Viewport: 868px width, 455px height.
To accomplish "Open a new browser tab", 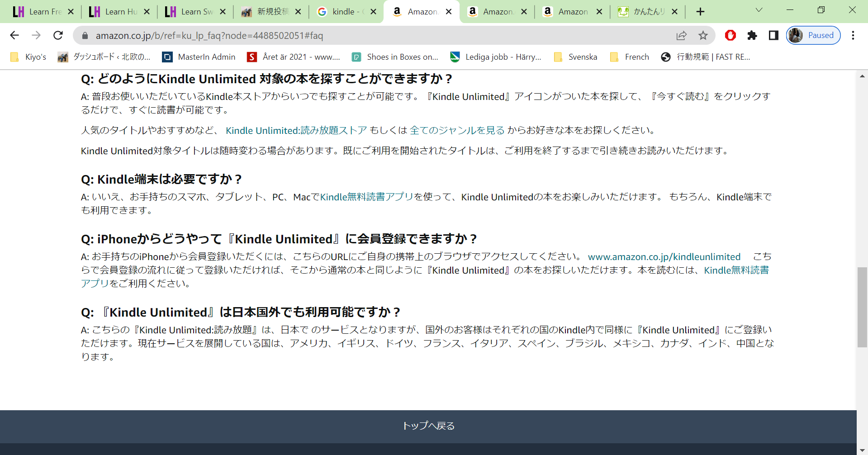I will (x=700, y=12).
